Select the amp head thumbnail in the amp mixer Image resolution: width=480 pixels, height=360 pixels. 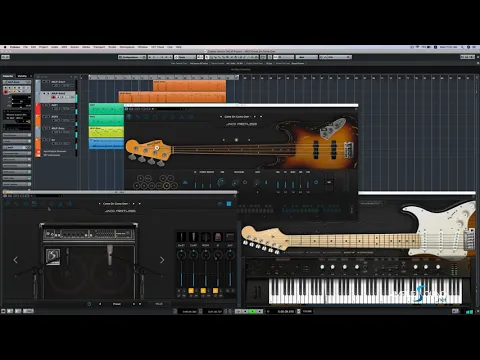pos(230,237)
